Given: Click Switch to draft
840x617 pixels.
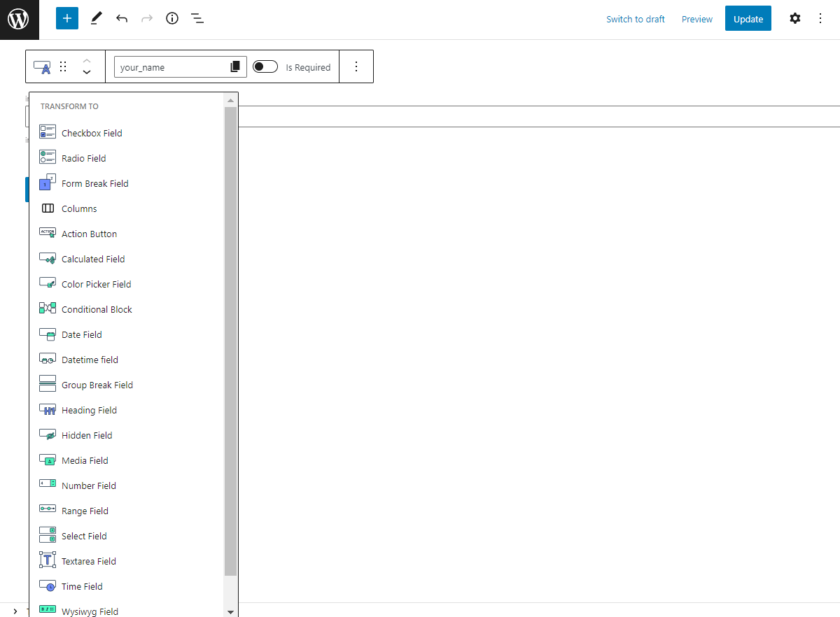Looking at the screenshot, I should (635, 19).
